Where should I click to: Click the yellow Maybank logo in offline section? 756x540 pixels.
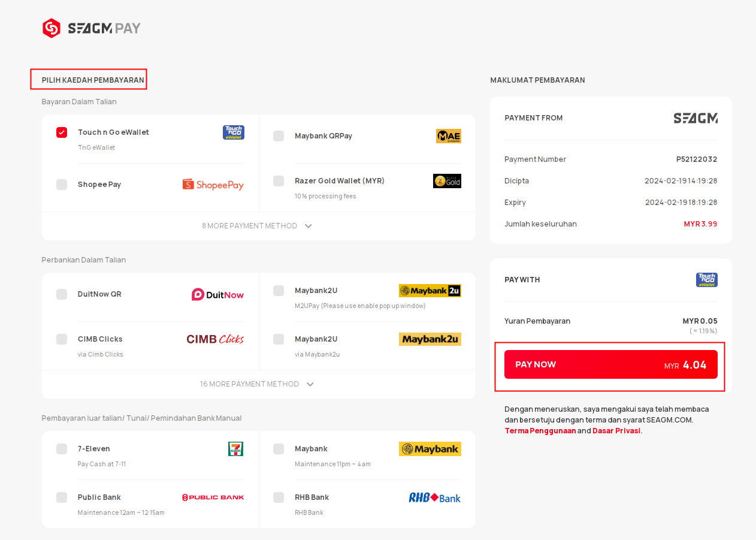click(x=430, y=449)
